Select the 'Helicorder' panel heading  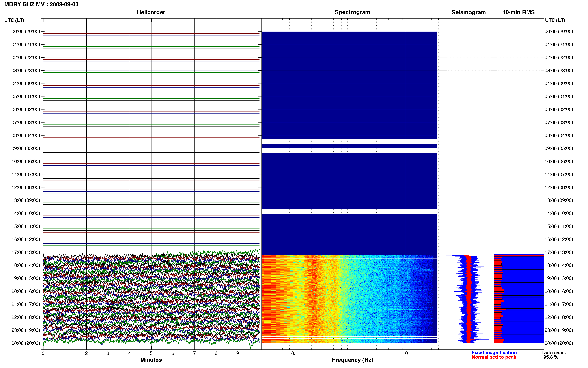pos(151,12)
